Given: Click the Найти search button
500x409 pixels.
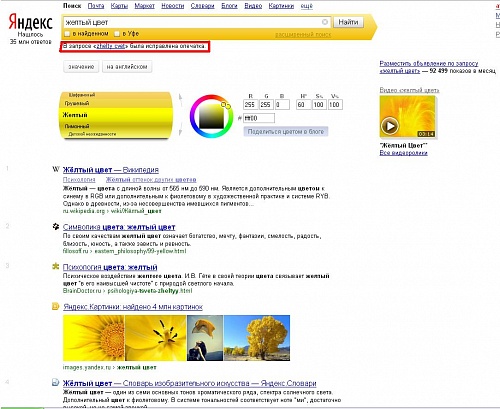Looking at the screenshot, I should pos(348,22).
